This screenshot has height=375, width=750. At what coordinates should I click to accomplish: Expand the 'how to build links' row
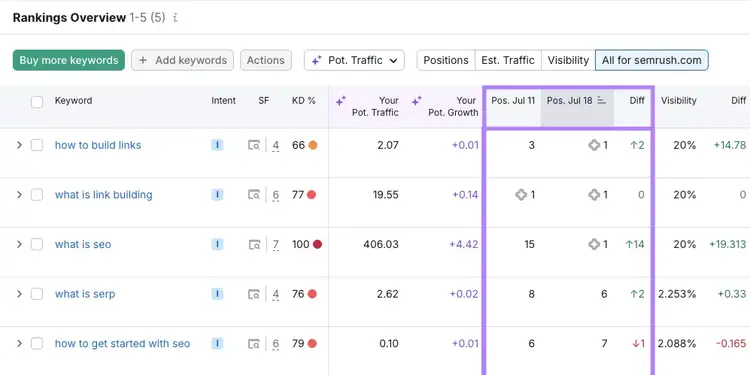[x=19, y=145]
